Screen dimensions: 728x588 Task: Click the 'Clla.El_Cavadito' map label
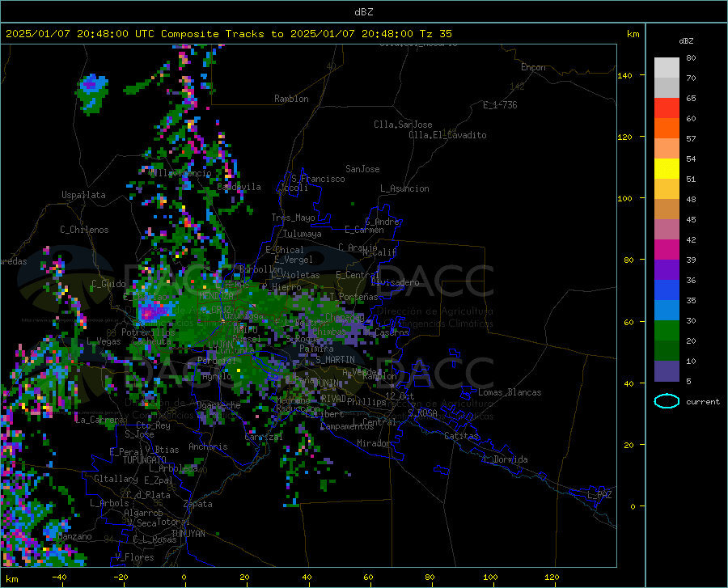(x=447, y=135)
